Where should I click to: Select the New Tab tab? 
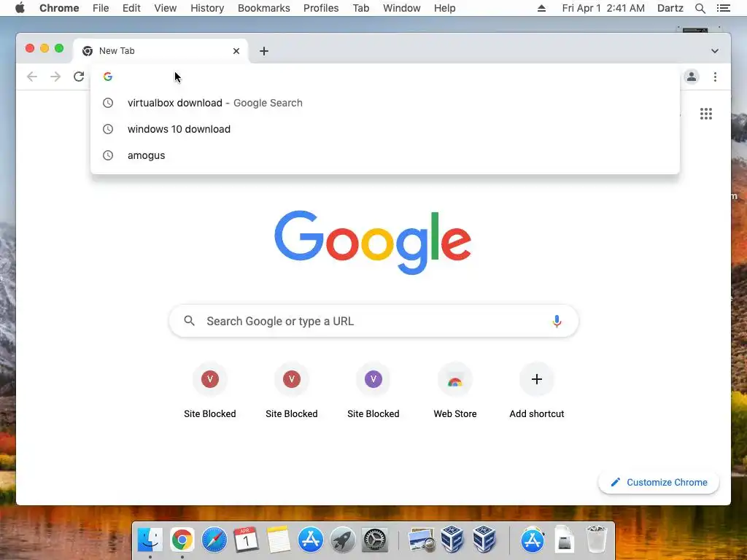tap(160, 51)
